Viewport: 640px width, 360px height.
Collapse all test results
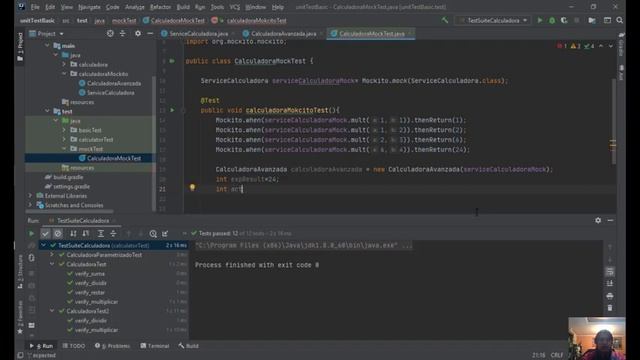[113, 233]
